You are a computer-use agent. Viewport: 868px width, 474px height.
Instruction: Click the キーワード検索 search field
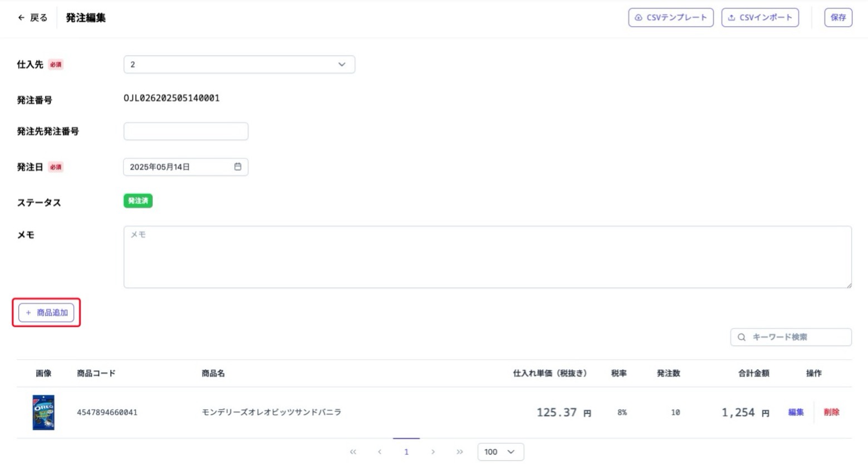pos(797,337)
